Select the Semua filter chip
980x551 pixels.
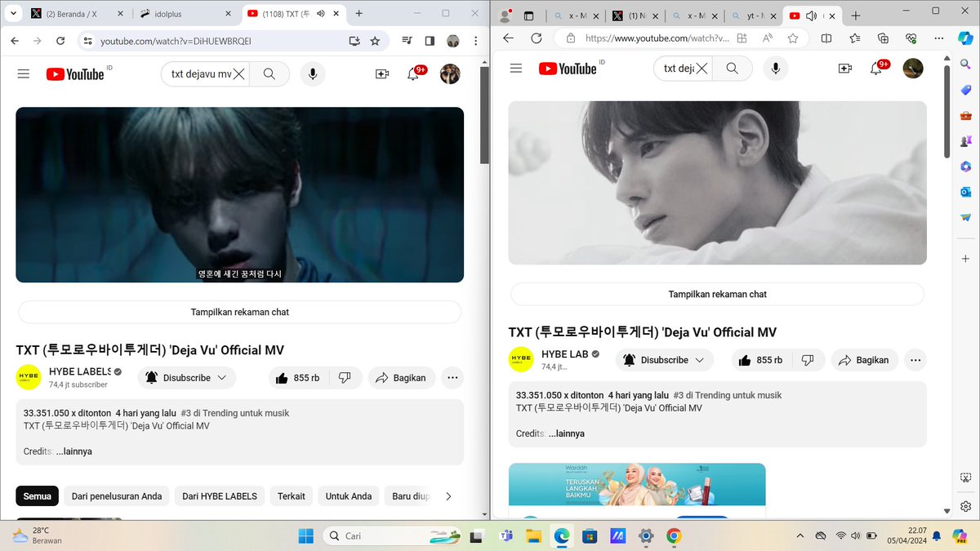[x=37, y=496]
